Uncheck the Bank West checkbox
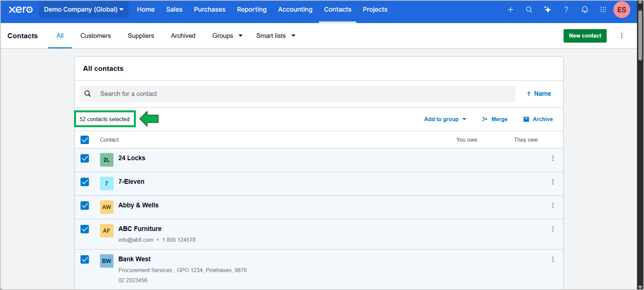The height and width of the screenshot is (290, 644). point(85,260)
